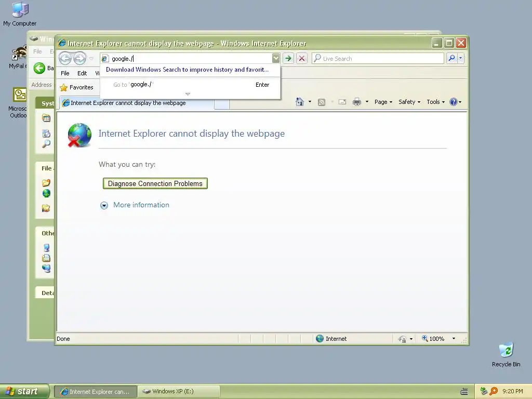Select the Go to 'google./' suggestion
This screenshot has width=532, height=399.
tap(190, 85)
